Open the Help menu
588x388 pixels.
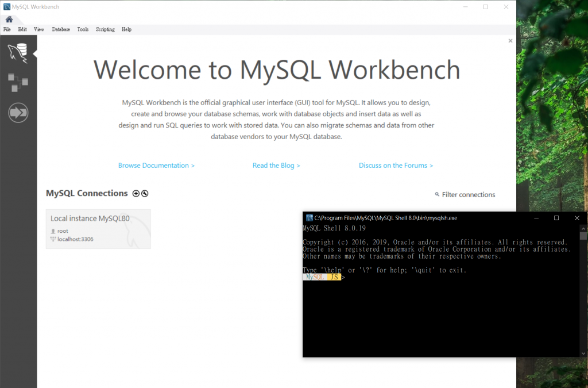pos(127,29)
